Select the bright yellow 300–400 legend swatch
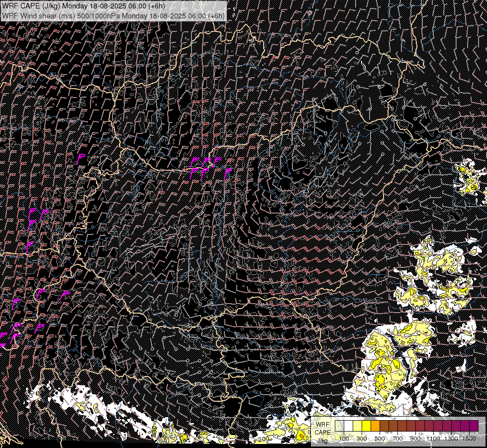This screenshot has width=487, height=448. [x=367, y=426]
